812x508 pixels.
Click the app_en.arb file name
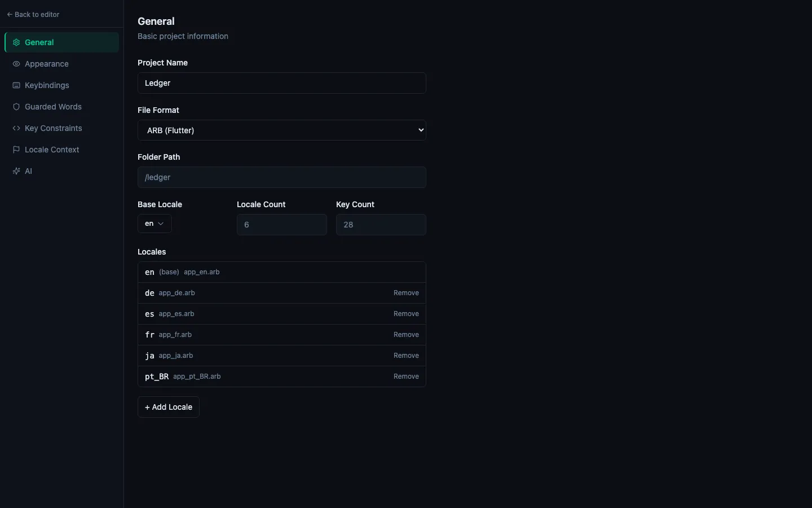(x=202, y=272)
